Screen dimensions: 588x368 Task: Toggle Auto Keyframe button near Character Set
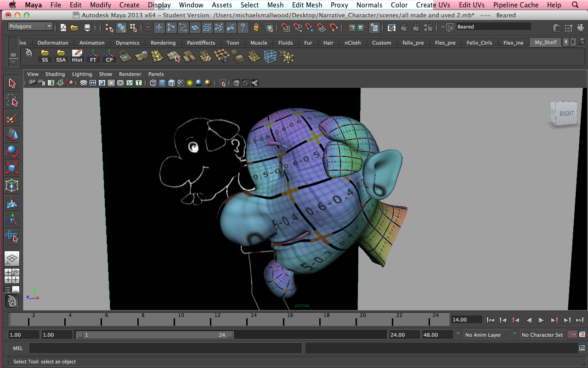point(572,334)
